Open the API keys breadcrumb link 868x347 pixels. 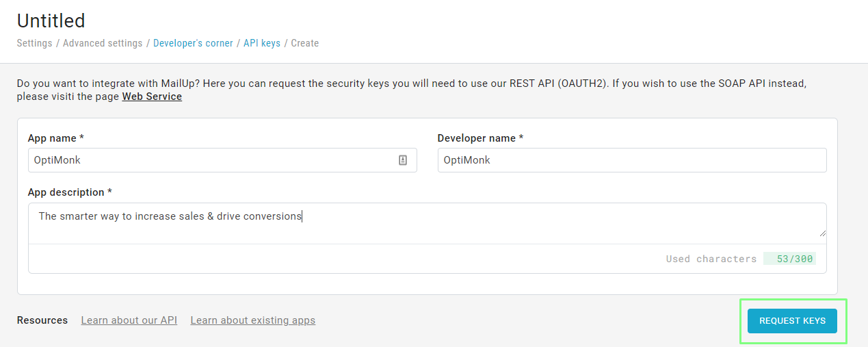[262, 43]
